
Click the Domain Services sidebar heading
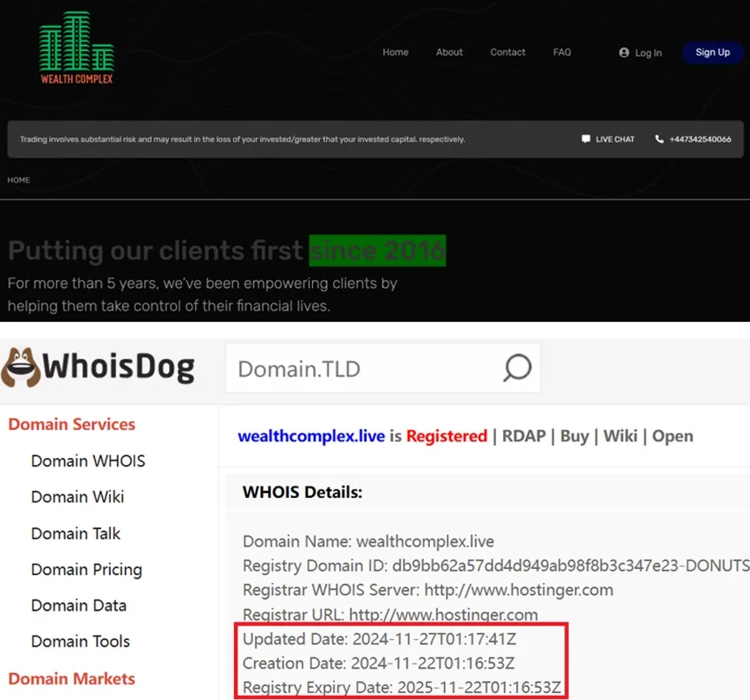[x=72, y=424]
